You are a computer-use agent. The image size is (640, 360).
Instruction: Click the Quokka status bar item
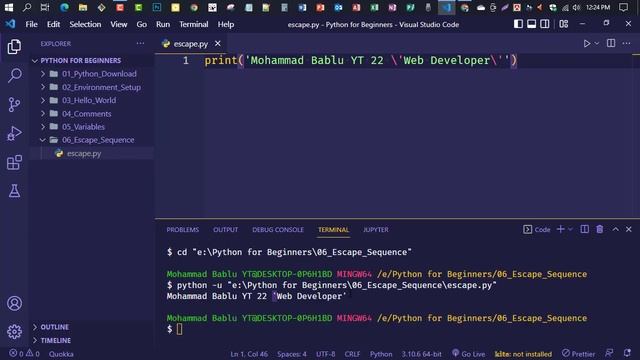click(61, 354)
